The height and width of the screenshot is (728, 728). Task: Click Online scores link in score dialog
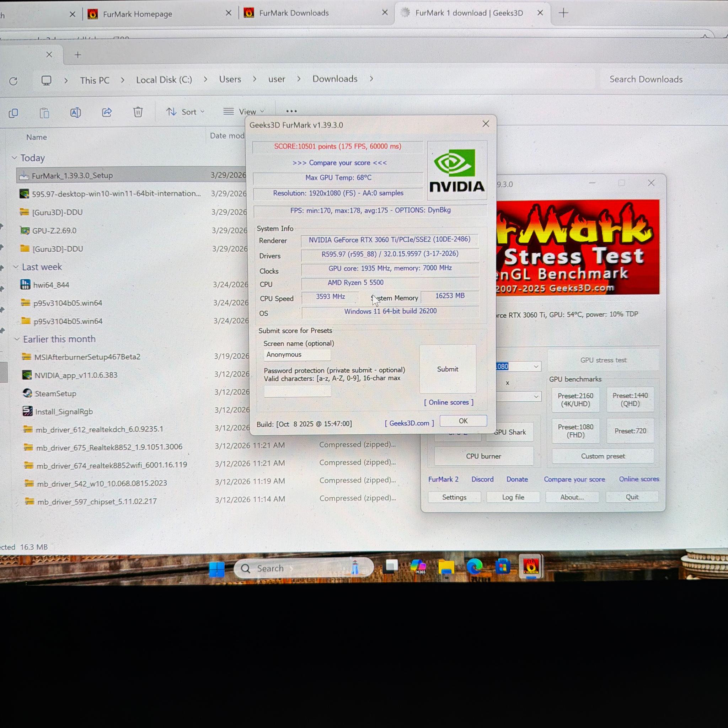[x=448, y=402]
